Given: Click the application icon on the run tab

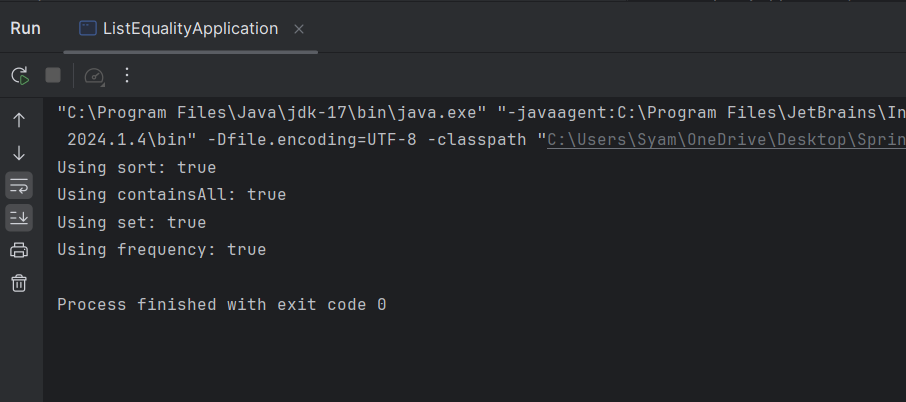Looking at the screenshot, I should click(x=88, y=29).
